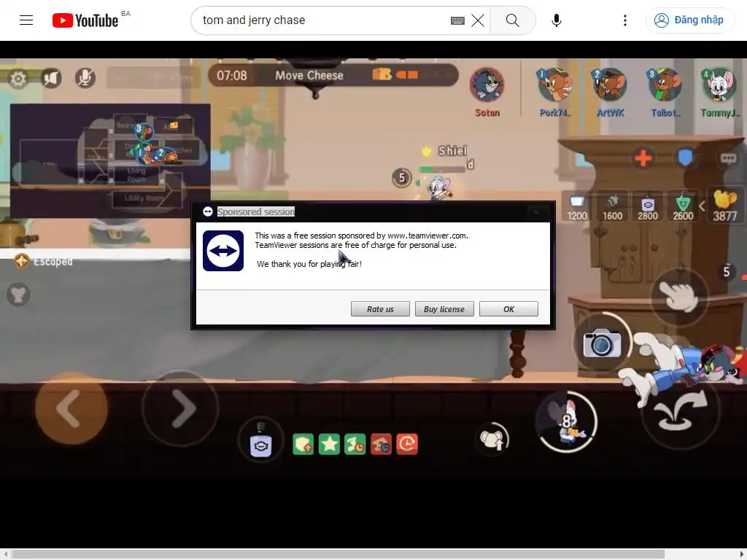Screen dimensions: 747x560
Task: Click the white mouse character's health bar
Action: 441,169
